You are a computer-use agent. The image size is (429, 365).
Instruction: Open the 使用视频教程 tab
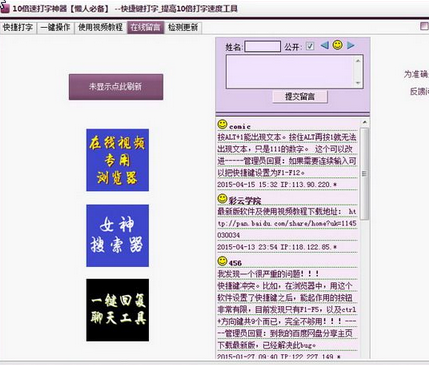(100, 27)
